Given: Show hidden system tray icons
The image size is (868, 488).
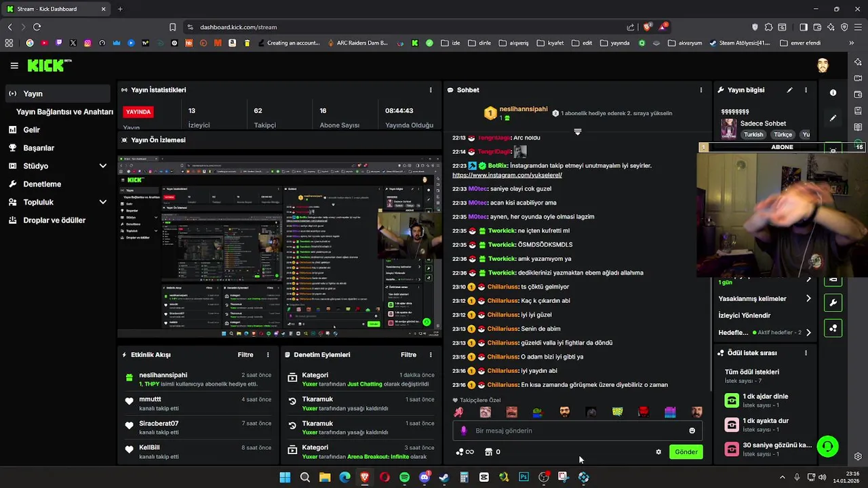Looking at the screenshot, I should coord(782,477).
